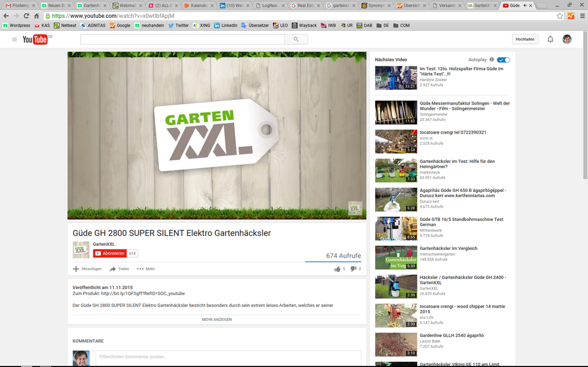Click the browser forward arrow
This screenshot has width=588, height=367.
(x=16, y=15)
